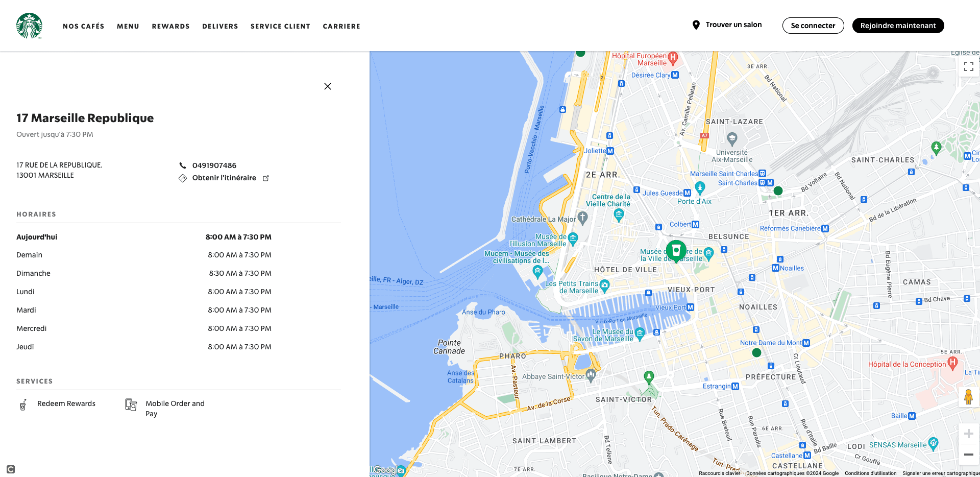
Task: Click the Dimanche hours row
Action: tap(144, 273)
